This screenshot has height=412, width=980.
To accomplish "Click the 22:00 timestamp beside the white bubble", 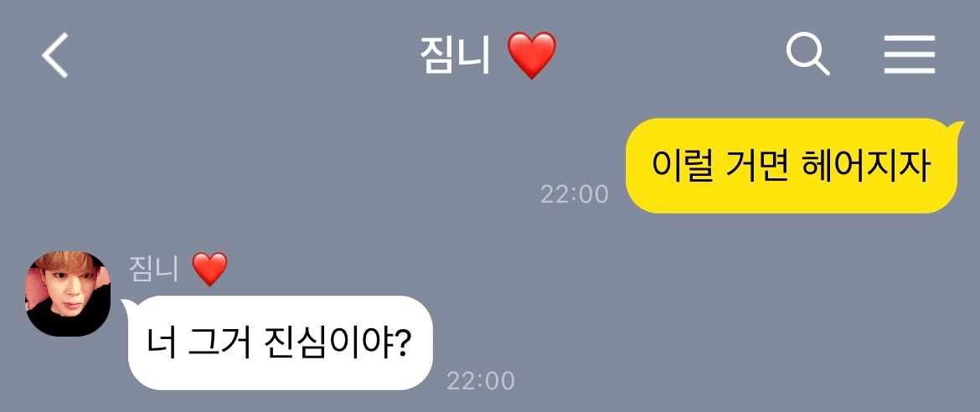I will [x=481, y=380].
